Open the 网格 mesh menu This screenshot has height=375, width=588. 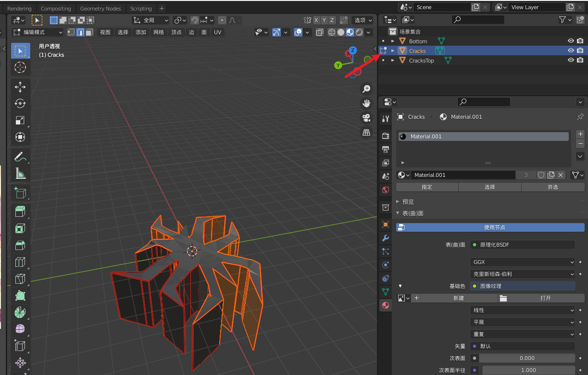[x=159, y=32]
